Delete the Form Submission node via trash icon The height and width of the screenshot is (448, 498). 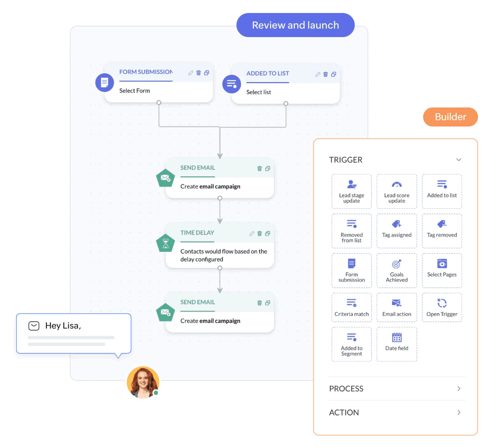point(199,73)
